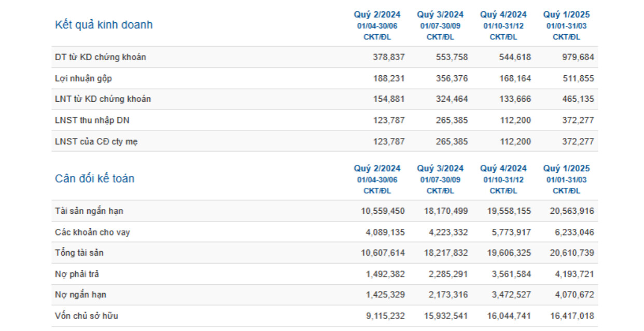The height and width of the screenshot is (331, 644).
Task: Click the "Lợi nhuận gộp" row label
Action: coord(83,78)
